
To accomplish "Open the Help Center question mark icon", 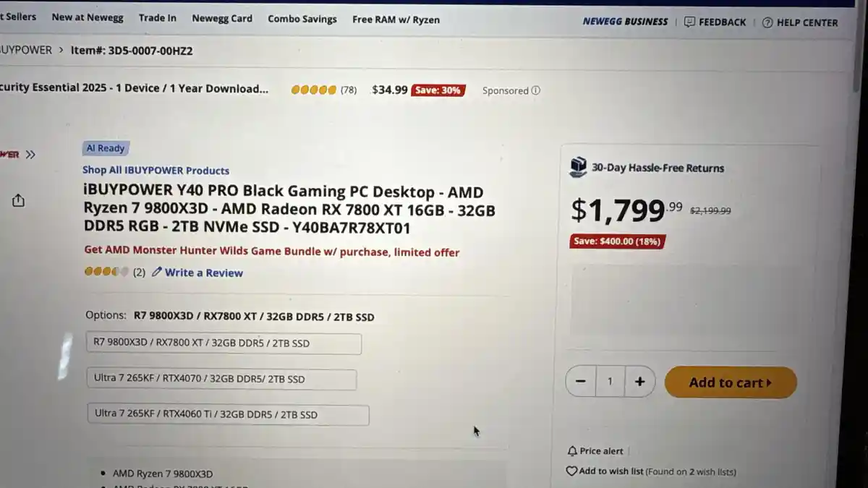I will [x=767, y=22].
